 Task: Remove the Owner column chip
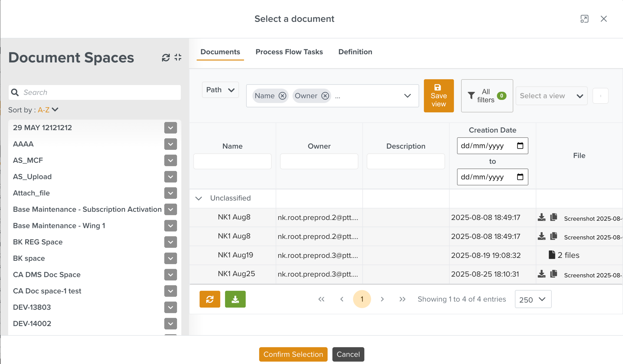coord(325,96)
